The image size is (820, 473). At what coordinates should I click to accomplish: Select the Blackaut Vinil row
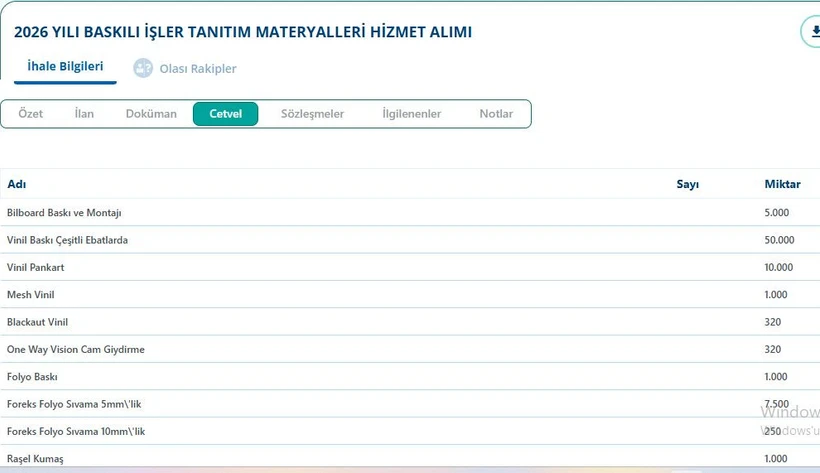click(x=410, y=322)
